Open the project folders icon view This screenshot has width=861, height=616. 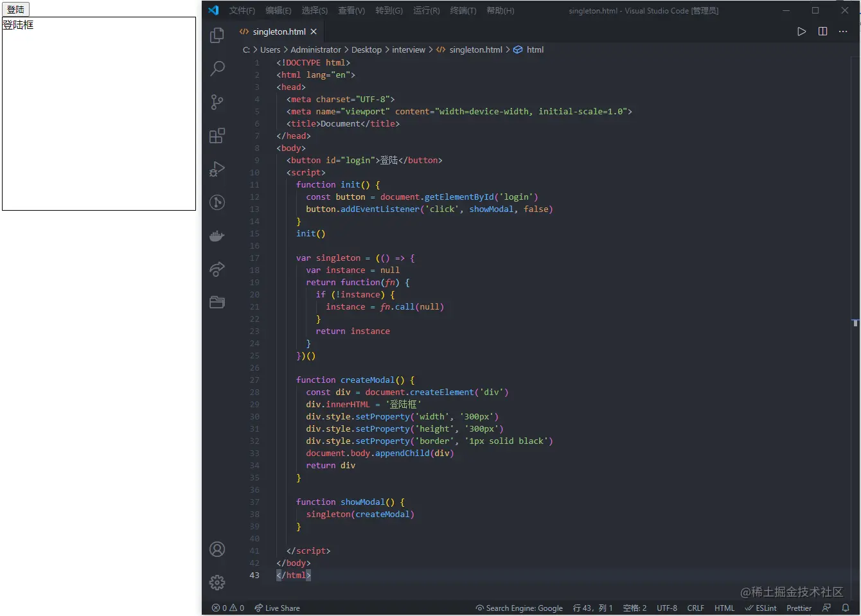(x=217, y=302)
